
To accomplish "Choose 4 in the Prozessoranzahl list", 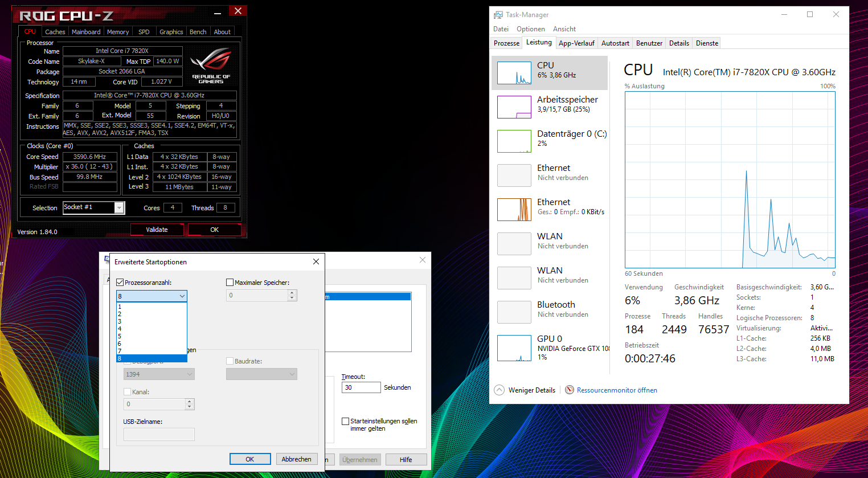I will click(x=152, y=329).
